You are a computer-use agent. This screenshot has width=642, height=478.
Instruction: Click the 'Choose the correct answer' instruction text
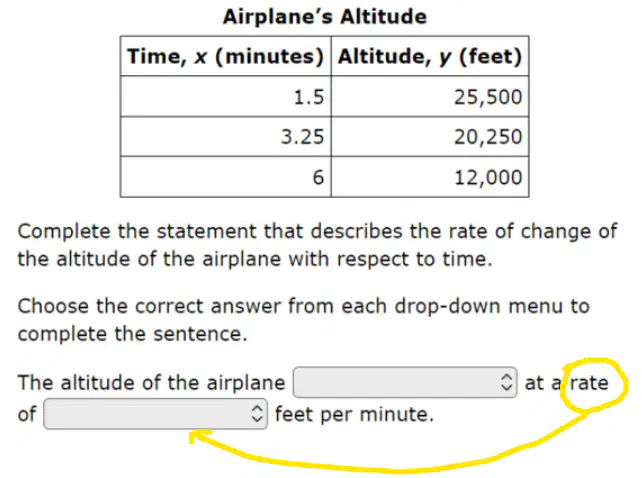[x=303, y=320]
